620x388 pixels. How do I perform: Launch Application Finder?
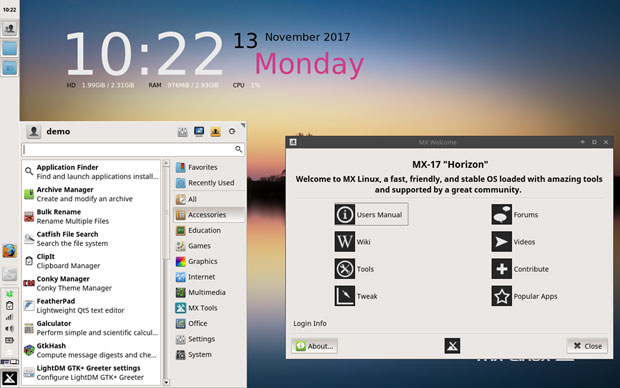91,172
